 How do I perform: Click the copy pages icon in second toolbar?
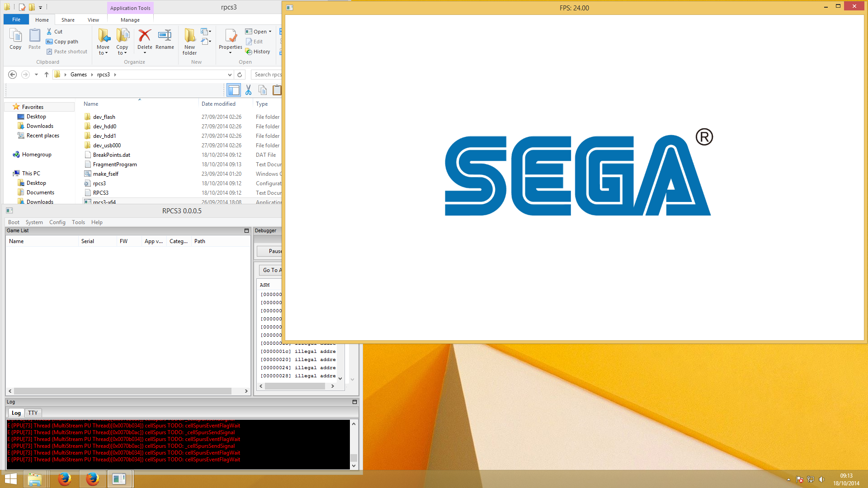pyautogui.click(x=263, y=90)
